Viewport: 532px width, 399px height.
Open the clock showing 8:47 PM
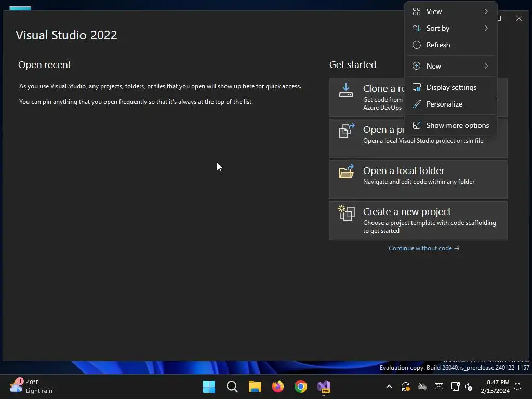point(495,387)
